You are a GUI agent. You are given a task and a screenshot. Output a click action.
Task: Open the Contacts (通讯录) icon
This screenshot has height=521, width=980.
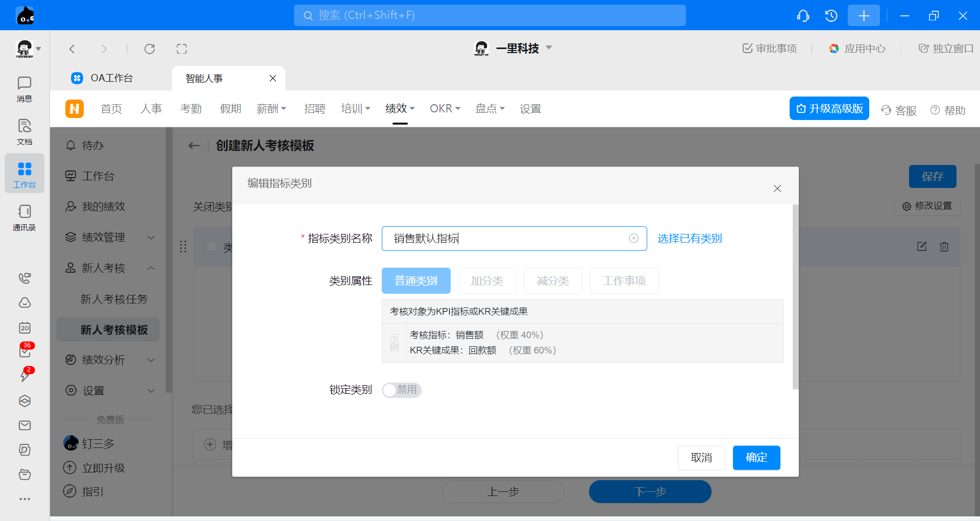coord(24,218)
